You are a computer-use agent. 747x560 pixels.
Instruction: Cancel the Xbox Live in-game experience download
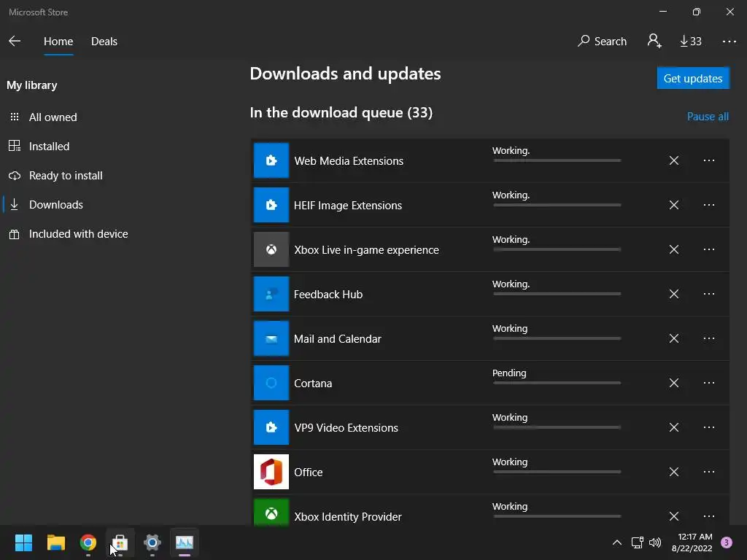tap(673, 249)
